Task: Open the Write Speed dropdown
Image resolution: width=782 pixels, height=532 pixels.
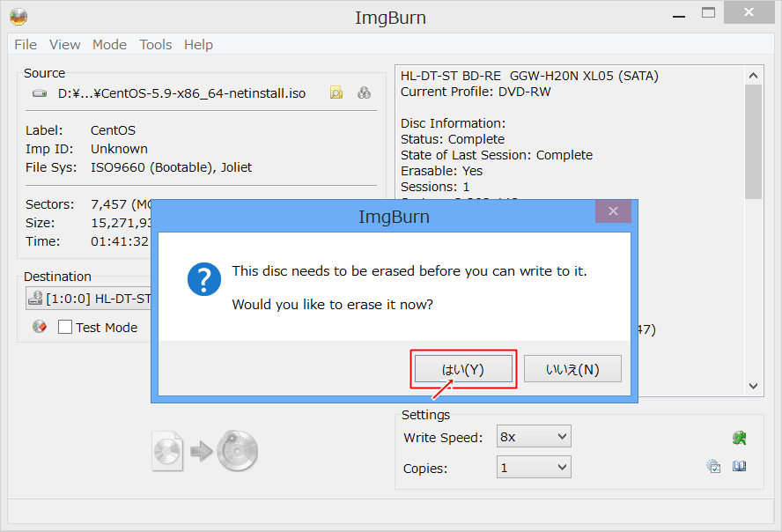Action: [x=534, y=437]
